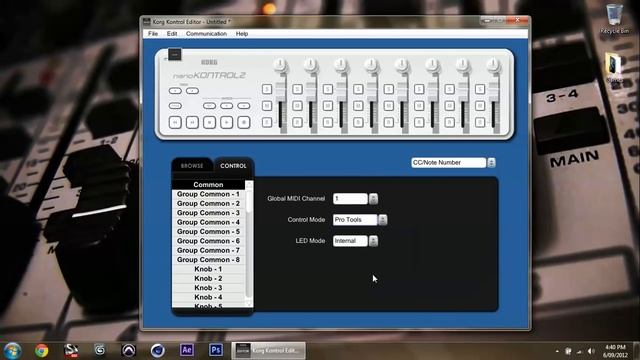Open the Edit menu
640x360 pixels.
click(x=172, y=33)
